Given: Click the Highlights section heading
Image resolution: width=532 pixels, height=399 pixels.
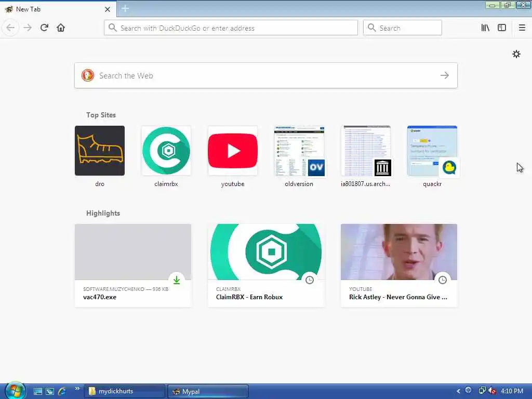Looking at the screenshot, I should pyautogui.click(x=103, y=213).
